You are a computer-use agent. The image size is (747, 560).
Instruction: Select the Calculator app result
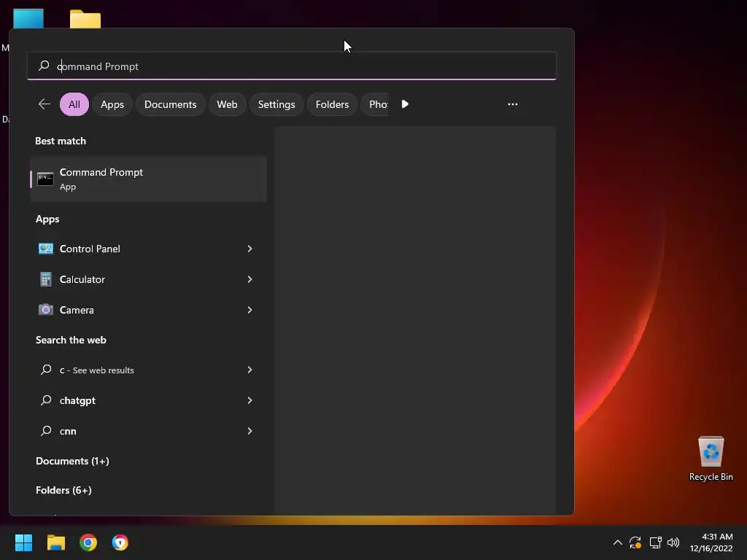(x=148, y=279)
